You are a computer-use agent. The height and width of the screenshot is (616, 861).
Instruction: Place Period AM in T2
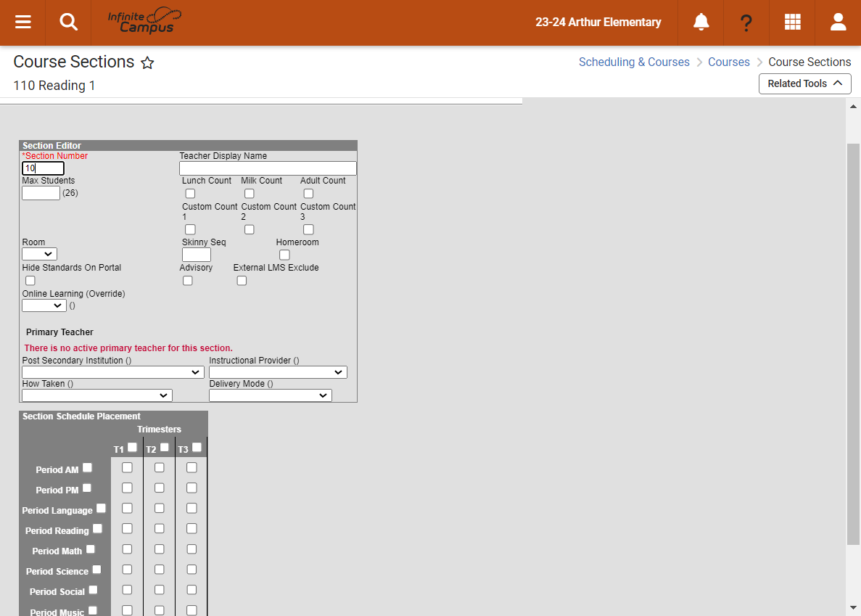pos(160,468)
